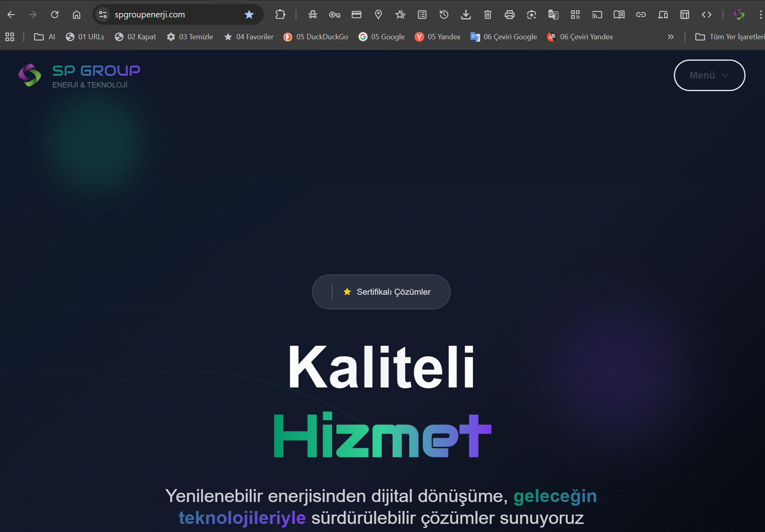Screen dimensions: 765x532
Task: Click the password key icon
Action: point(334,14)
